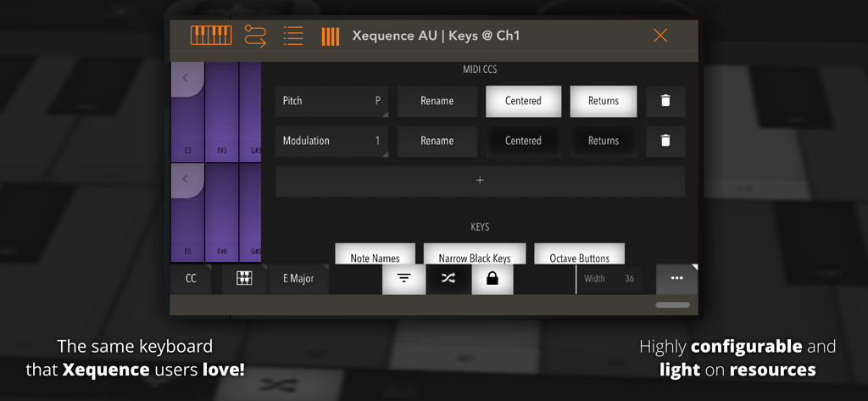Shift upper keyboard octave down with arrow
The image size is (868, 401).
(x=186, y=79)
